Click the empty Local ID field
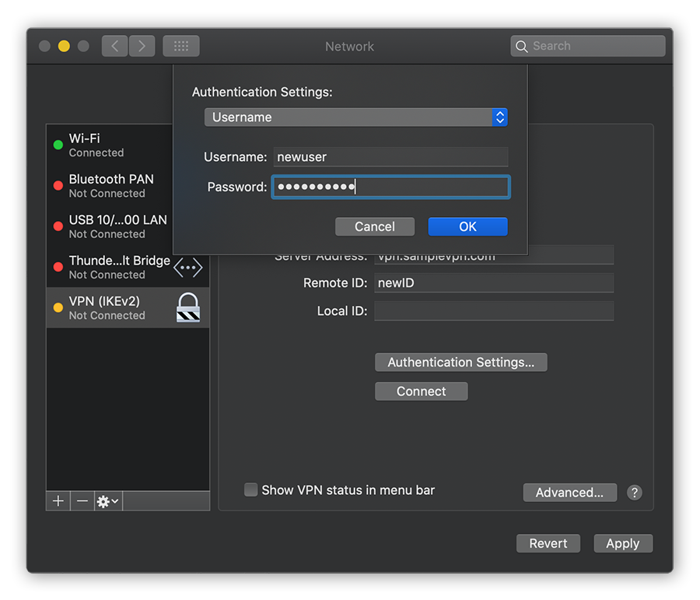Image resolution: width=700 pixels, height=600 pixels. point(493,311)
